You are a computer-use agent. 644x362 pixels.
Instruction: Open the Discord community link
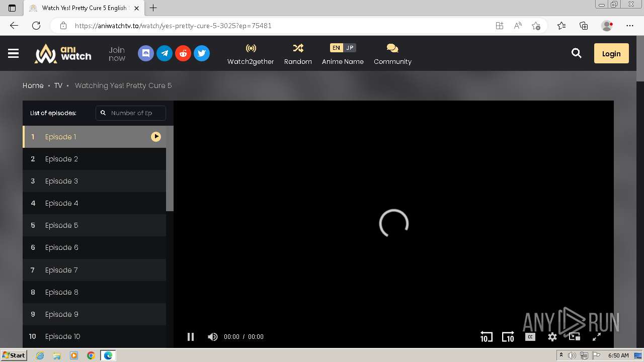(x=146, y=53)
